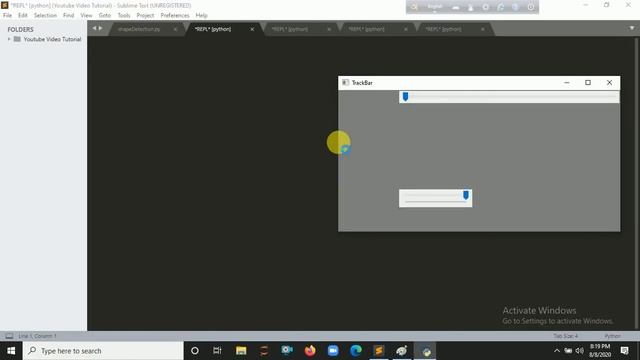Select the highlighted *REPL* [python] tab

click(x=213, y=29)
